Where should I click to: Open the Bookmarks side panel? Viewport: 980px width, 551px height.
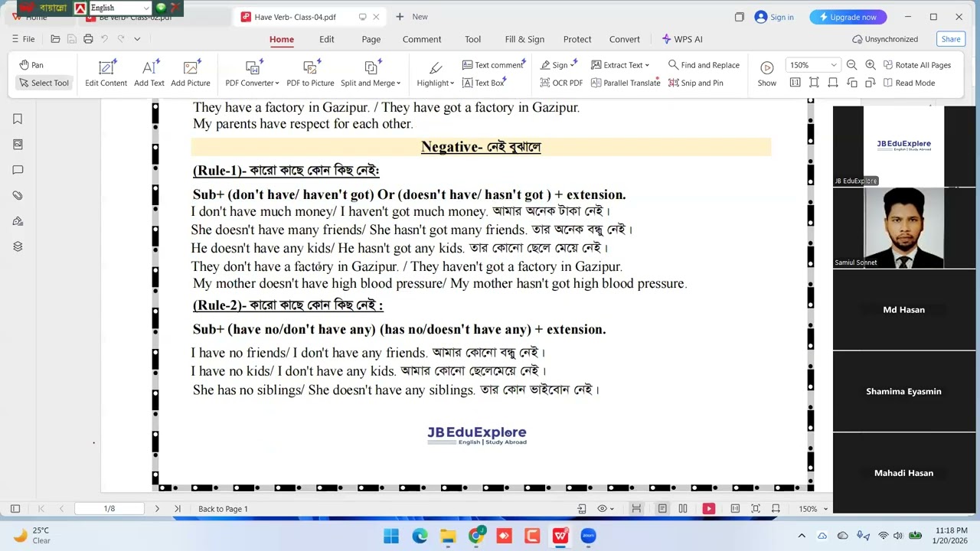pyautogui.click(x=18, y=119)
